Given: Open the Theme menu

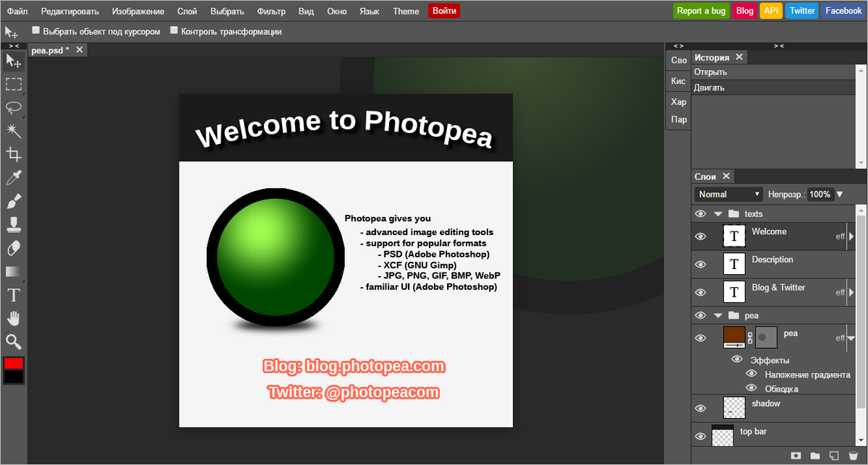Looking at the screenshot, I should point(406,11).
